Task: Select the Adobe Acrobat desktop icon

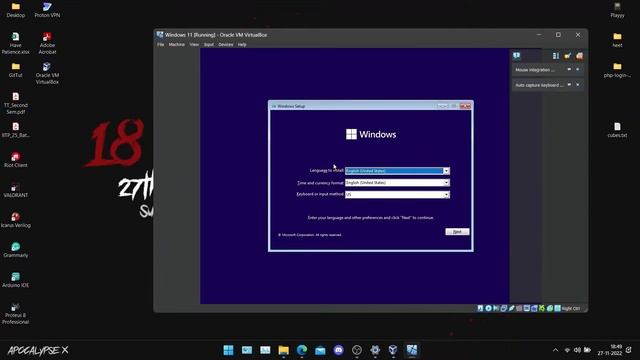Action: click(47, 43)
